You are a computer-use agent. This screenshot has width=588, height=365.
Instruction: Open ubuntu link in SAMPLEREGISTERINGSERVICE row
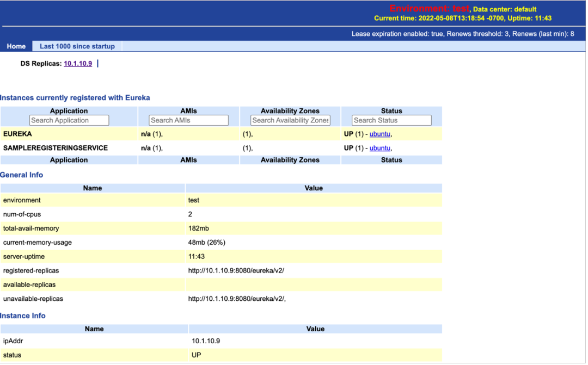(x=380, y=149)
